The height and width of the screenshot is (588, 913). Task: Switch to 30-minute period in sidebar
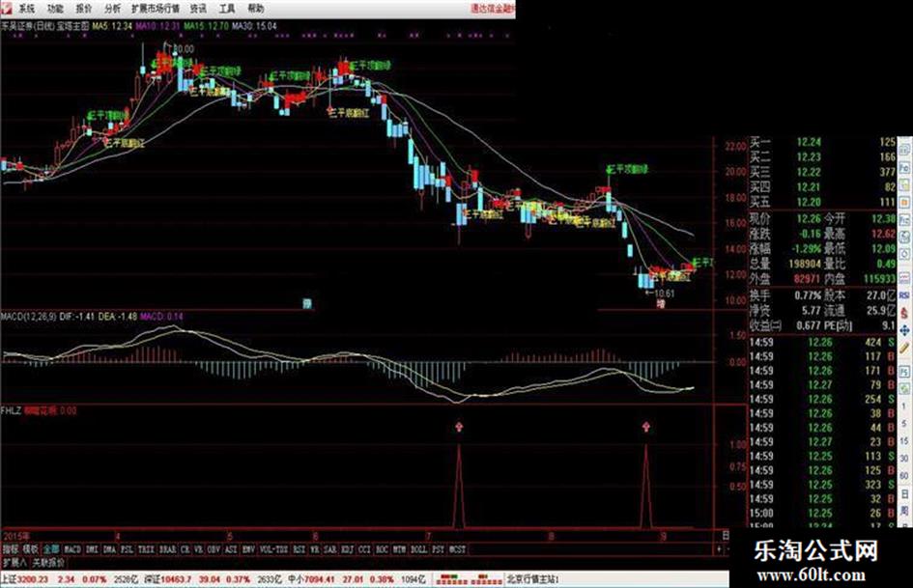[x=904, y=459]
